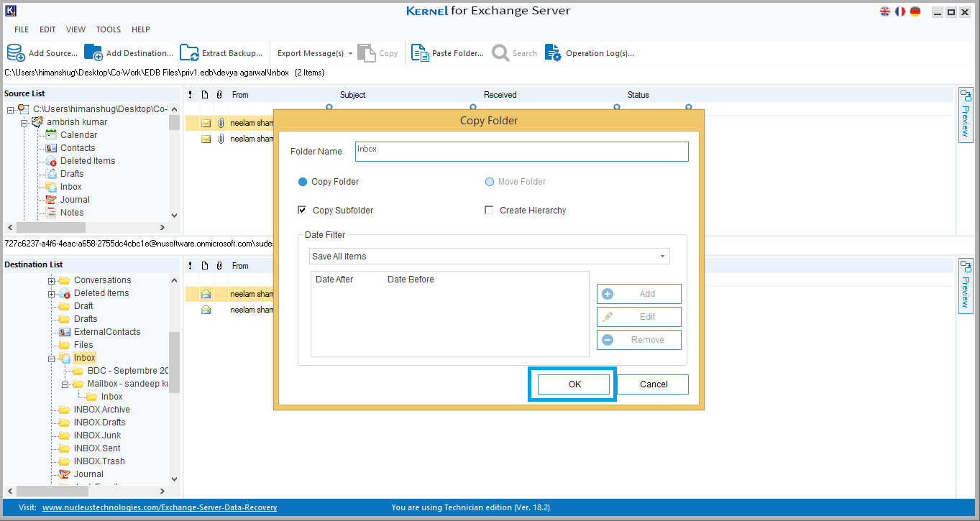Click the Journal icon in Source List
980x521 pixels.
(x=50, y=199)
